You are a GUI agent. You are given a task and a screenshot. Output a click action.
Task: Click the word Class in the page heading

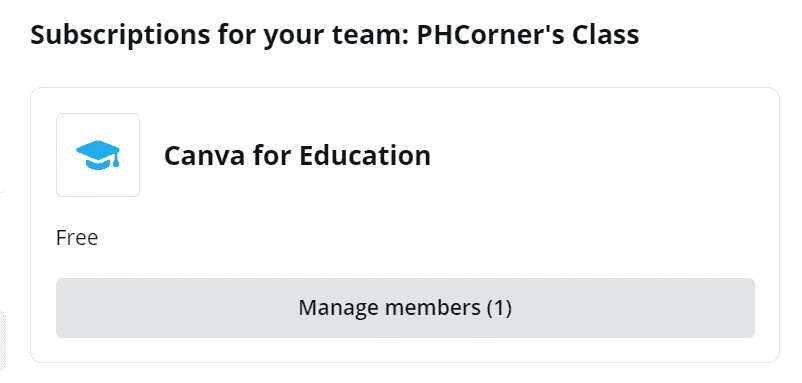pos(606,35)
